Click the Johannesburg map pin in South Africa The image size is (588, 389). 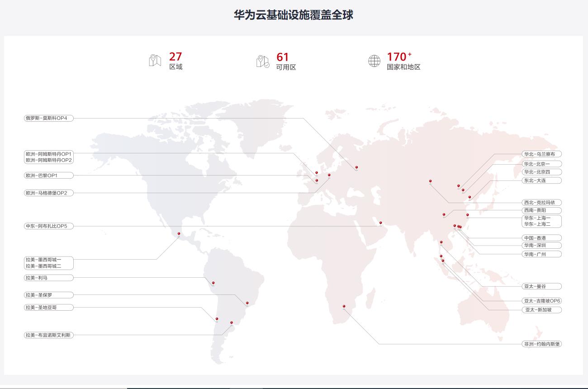coord(344,307)
